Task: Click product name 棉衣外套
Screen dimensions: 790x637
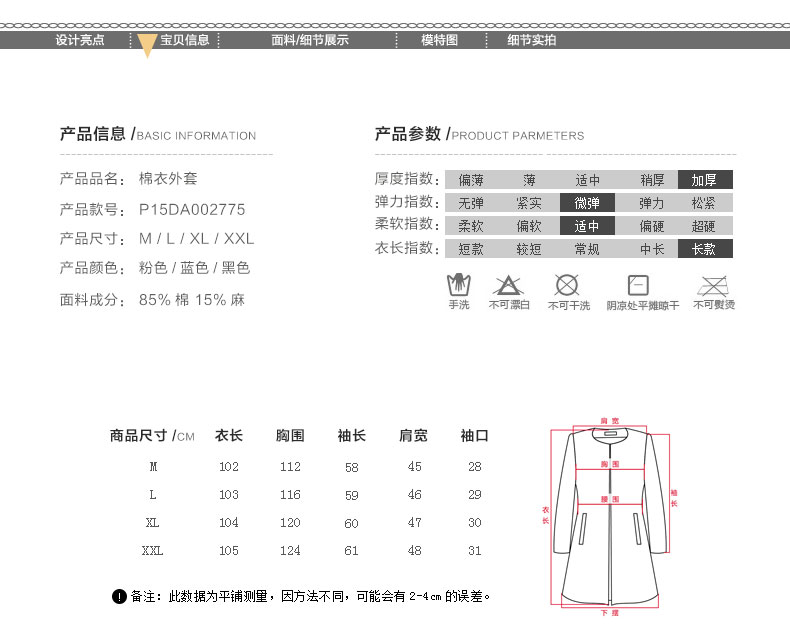Action: (168, 178)
